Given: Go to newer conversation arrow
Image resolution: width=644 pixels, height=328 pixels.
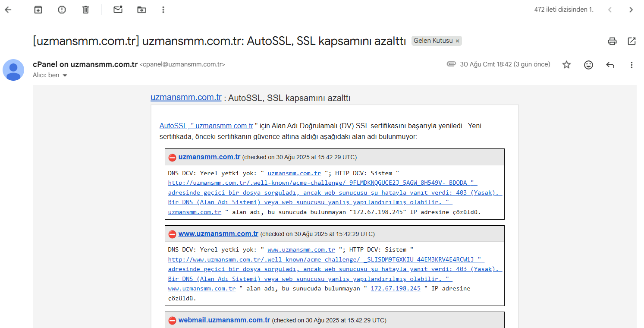Looking at the screenshot, I should pyautogui.click(x=610, y=9).
